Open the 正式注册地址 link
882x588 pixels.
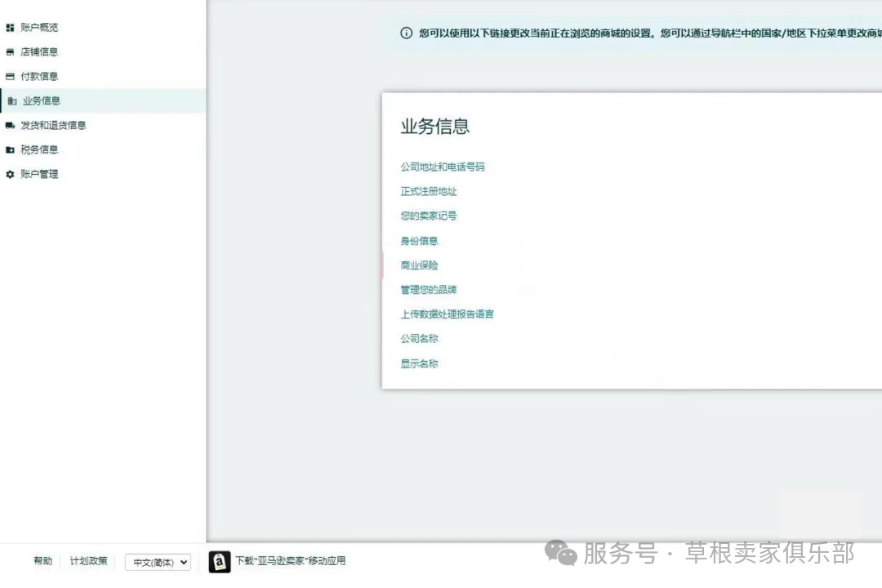[429, 192]
